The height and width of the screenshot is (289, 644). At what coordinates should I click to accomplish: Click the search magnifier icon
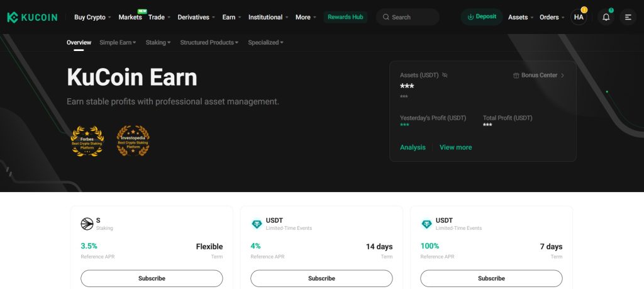(386, 17)
